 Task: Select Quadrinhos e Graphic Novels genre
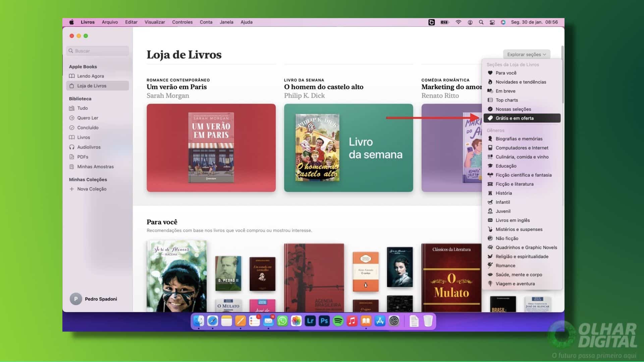pos(522,247)
